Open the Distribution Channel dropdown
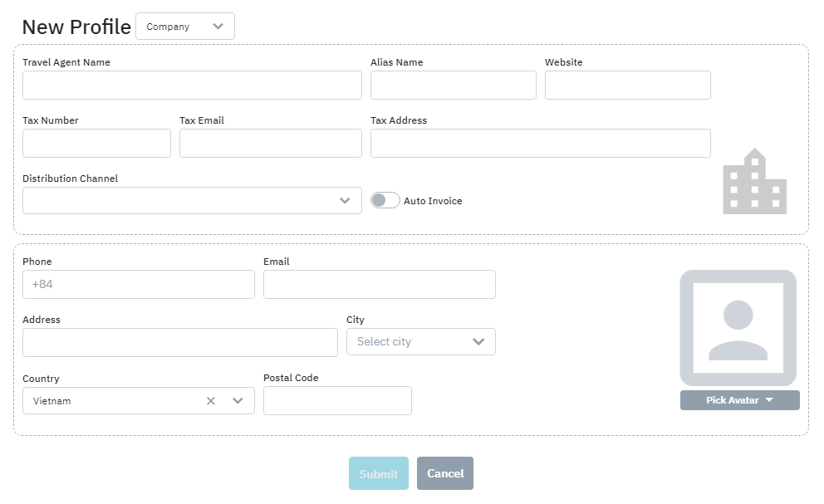Image resolution: width=824 pixels, height=504 pixels. pyautogui.click(x=192, y=201)
